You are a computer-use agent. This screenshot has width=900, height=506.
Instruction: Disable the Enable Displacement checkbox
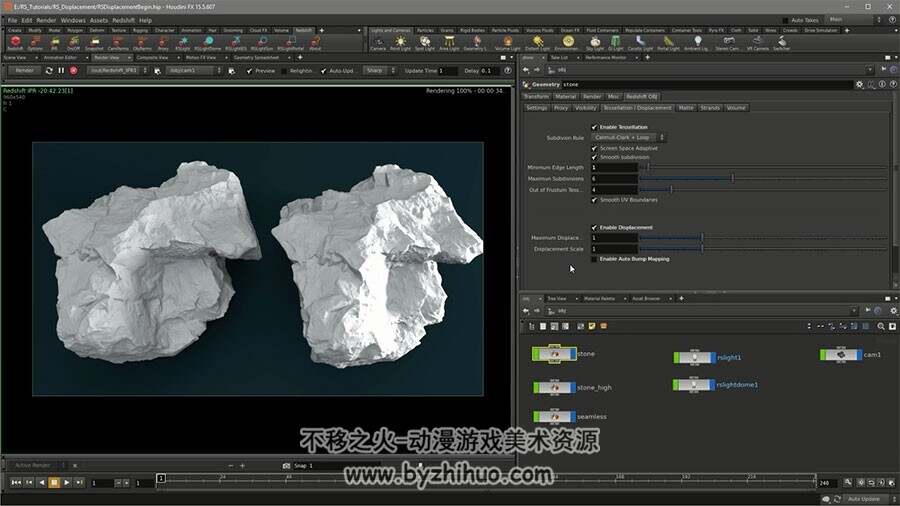pyautogui.click(x=595, y=228)
